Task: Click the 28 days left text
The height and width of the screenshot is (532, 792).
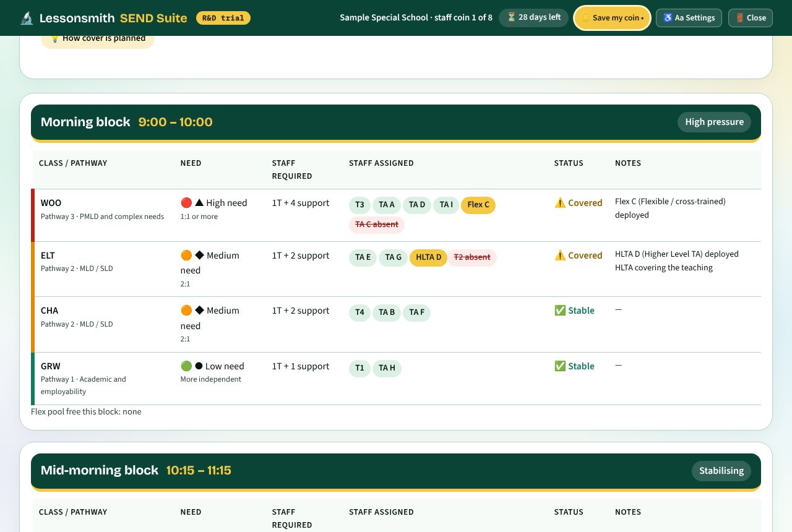Action: (x=540, y=17)
